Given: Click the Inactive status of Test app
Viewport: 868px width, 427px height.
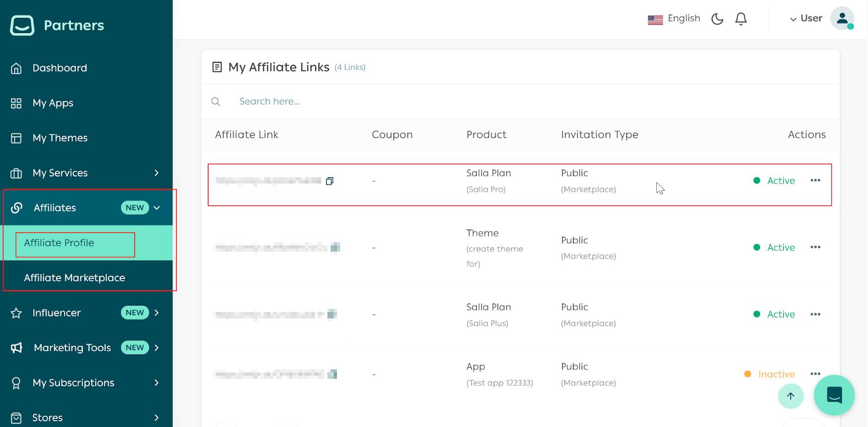Looking at the screenshot, I should 776,374.
